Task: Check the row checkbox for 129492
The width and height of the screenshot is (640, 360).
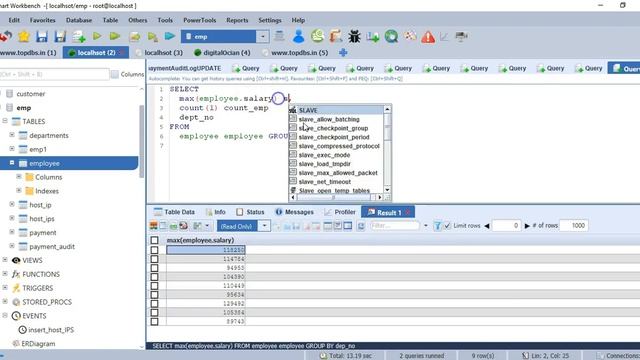Action: (154, 303)
